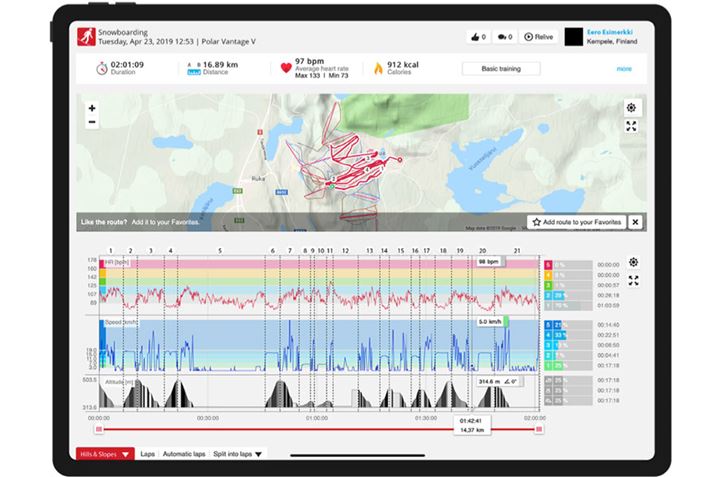Open map layer settings icon

click(632, 108)
